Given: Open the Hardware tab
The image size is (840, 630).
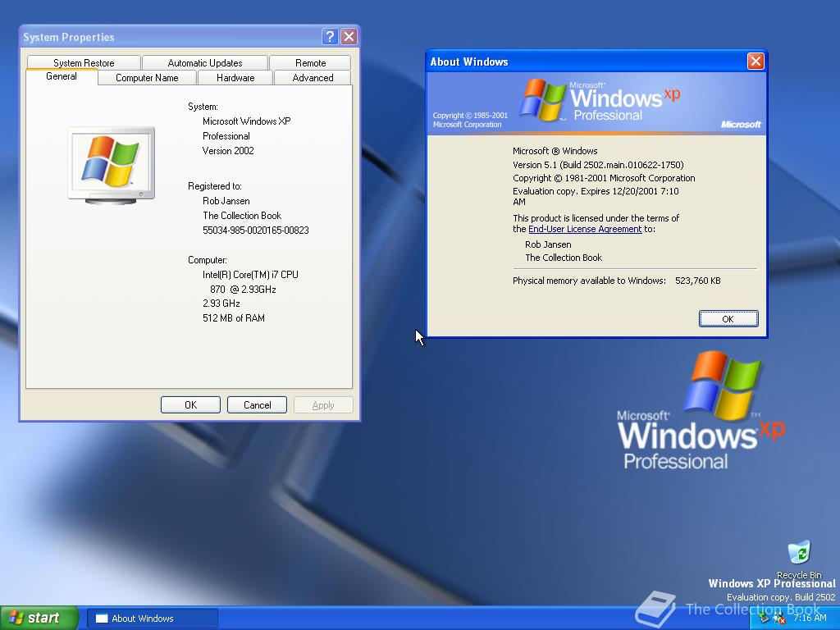Looking at the screenshot, I should click(x=235, y=78).
